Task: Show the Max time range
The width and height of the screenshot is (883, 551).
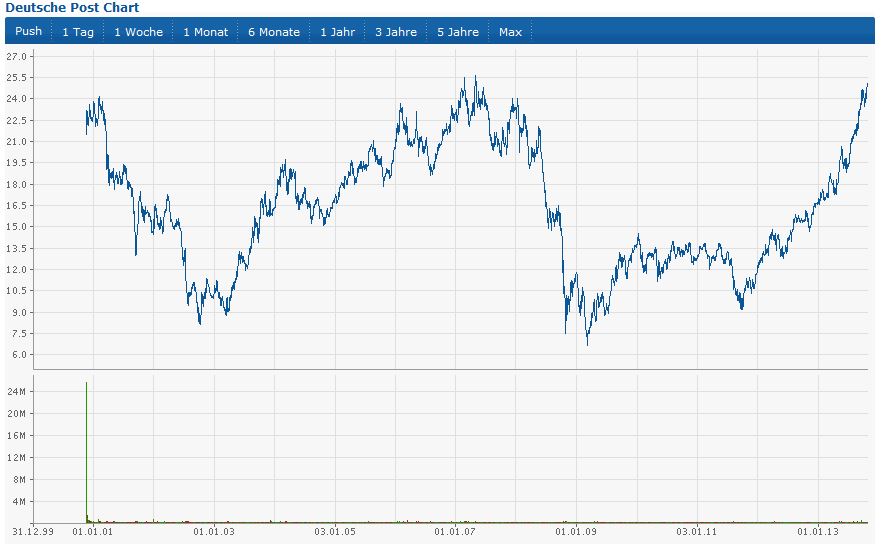Action: tap(510, 32)
